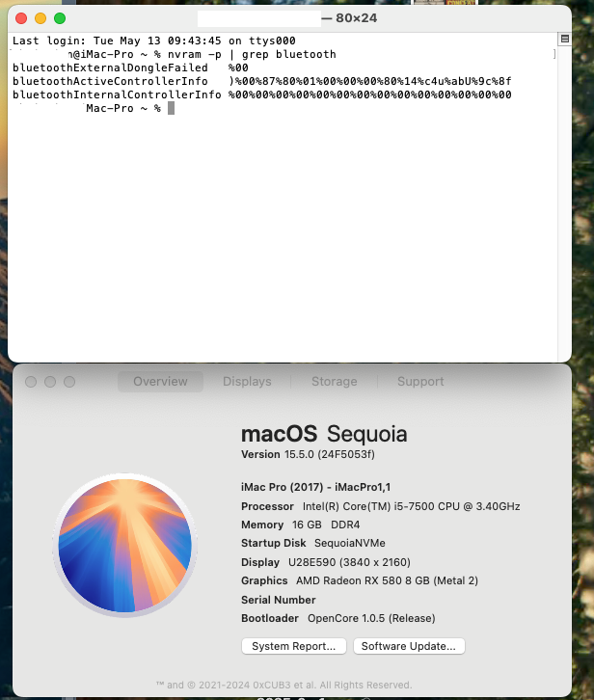Image resolution: width=594 pixels, height=700 pixels.
Task: Click the bluetoothActiveControllerInfo line
Action: (x=261, y=81)
